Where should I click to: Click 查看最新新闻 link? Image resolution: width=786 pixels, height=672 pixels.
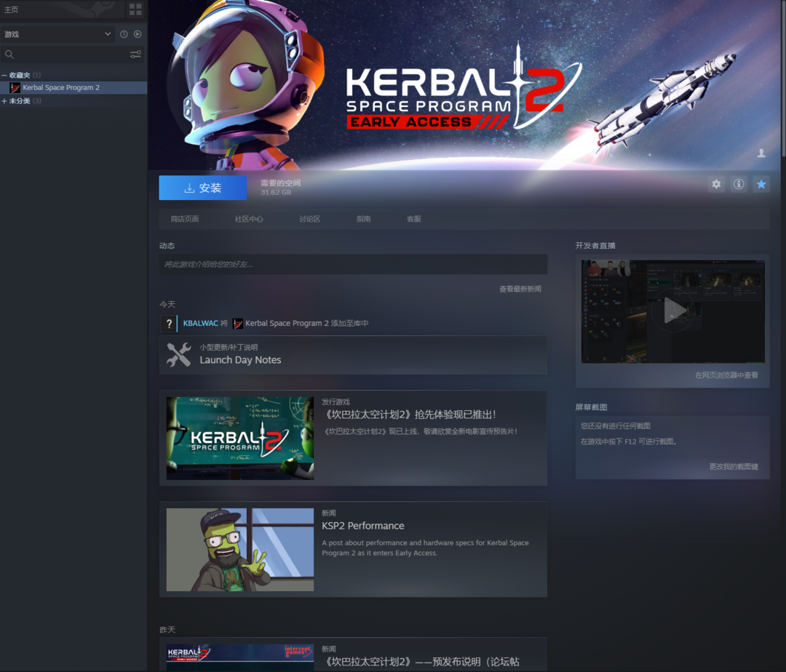520,289
